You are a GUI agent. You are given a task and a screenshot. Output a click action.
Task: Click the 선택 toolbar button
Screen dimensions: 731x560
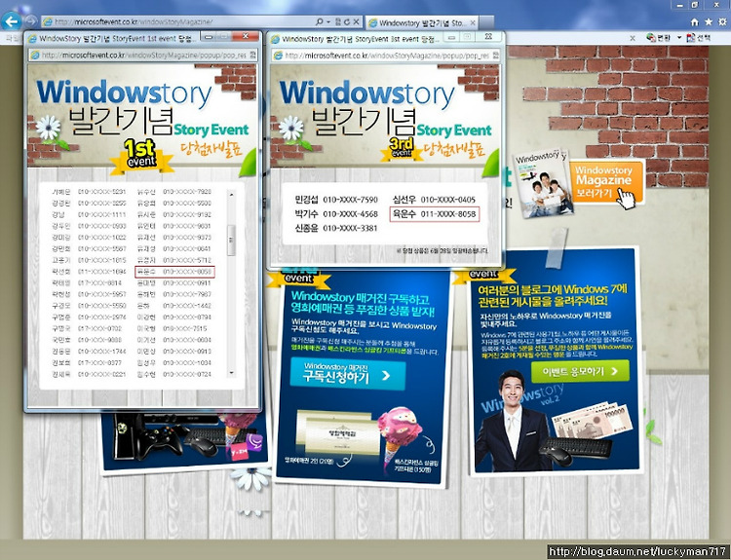pos(699,38)
